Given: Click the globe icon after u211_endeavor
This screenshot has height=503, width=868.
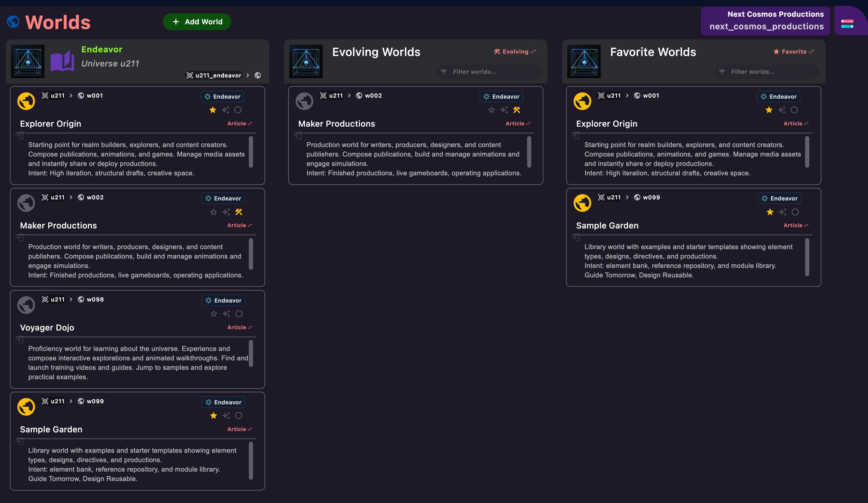Looking at the screenshot, I should point(258,75).
